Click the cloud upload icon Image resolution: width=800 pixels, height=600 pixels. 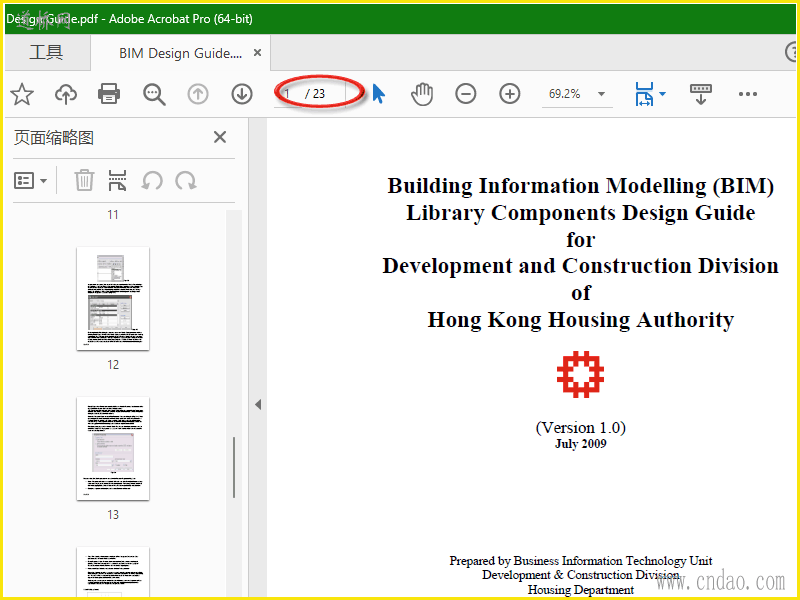click(x=66, y=94)
